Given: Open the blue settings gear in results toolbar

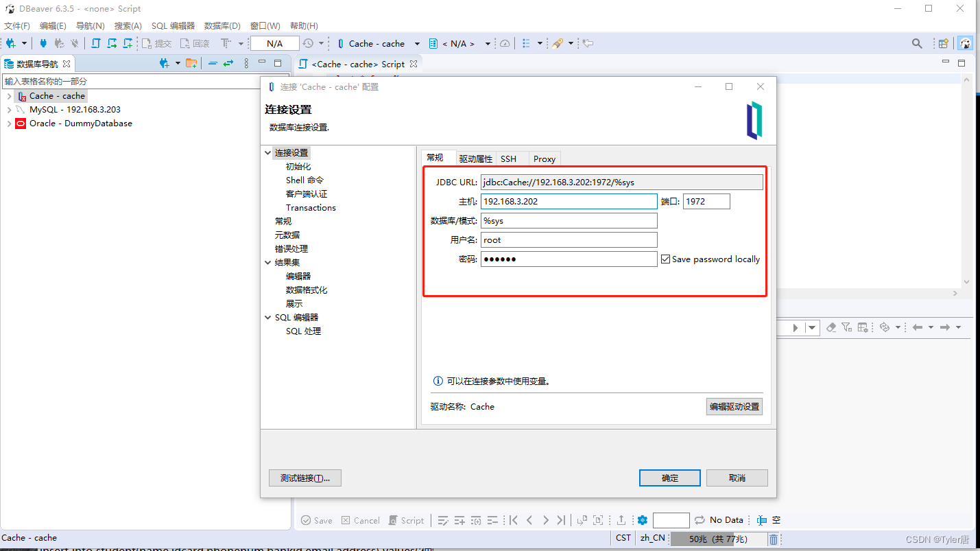Looking at the screenshot, I should tap(643, 520).
